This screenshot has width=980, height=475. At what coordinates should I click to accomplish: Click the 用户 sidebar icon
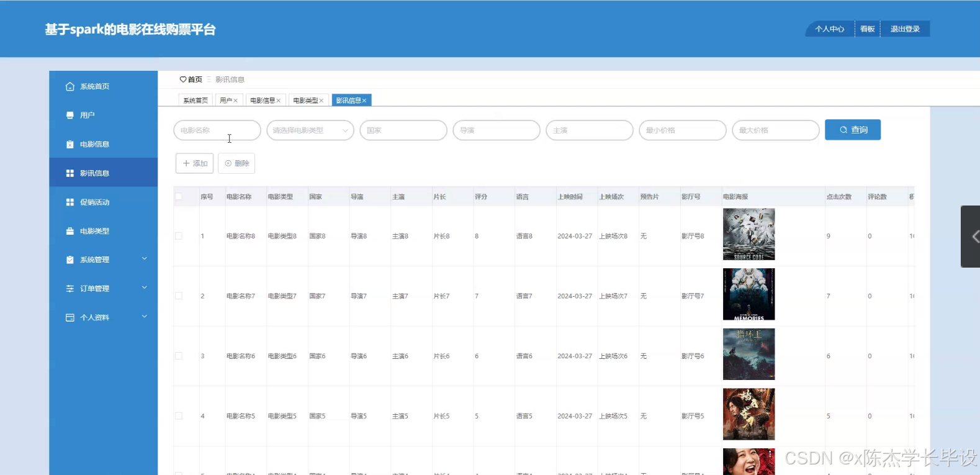[x=70, y=115]
